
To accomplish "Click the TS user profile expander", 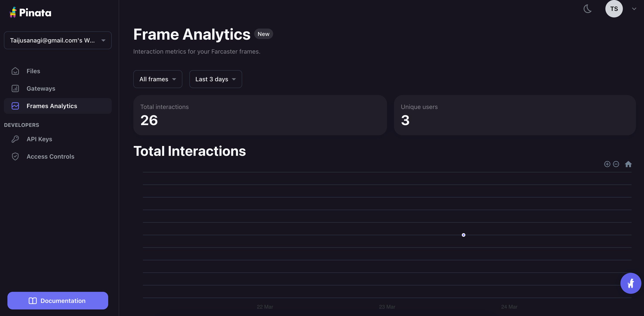I will (x=633, y=8).
